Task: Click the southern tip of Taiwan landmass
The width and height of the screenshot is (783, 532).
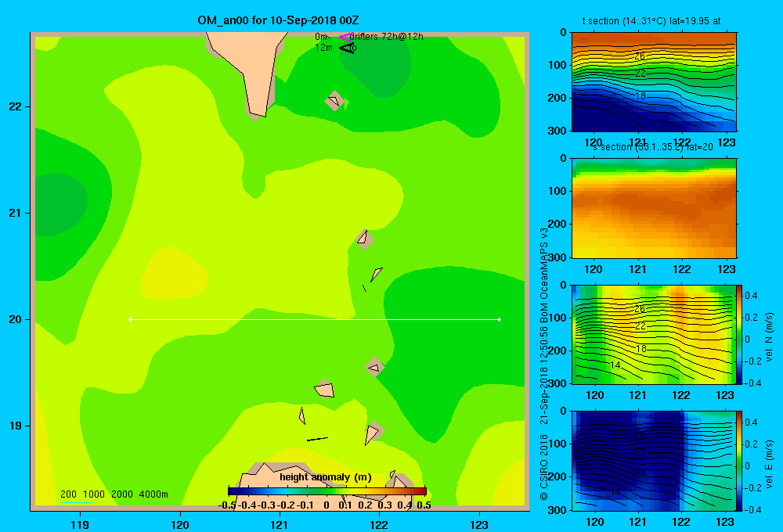Action: (x=258, y=114)
